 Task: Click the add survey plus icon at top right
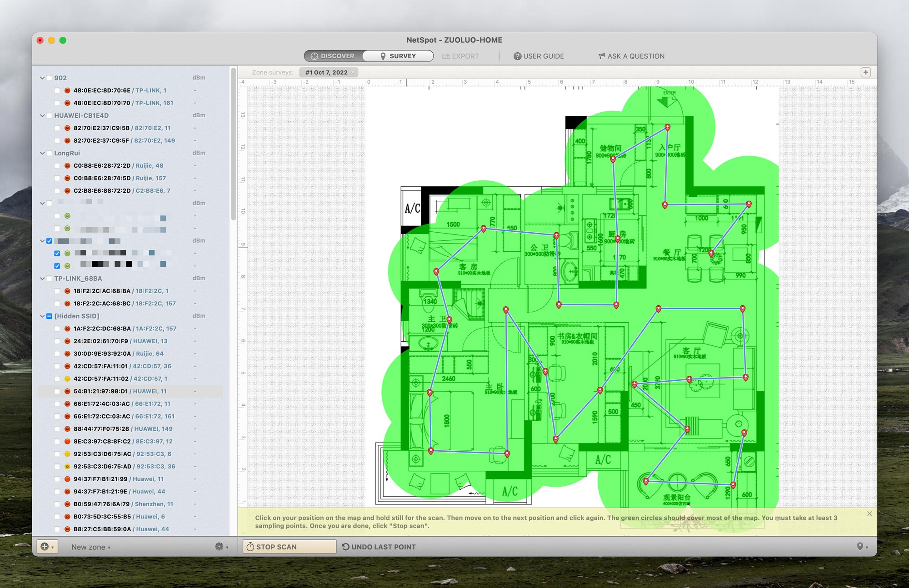pos(865,72)
